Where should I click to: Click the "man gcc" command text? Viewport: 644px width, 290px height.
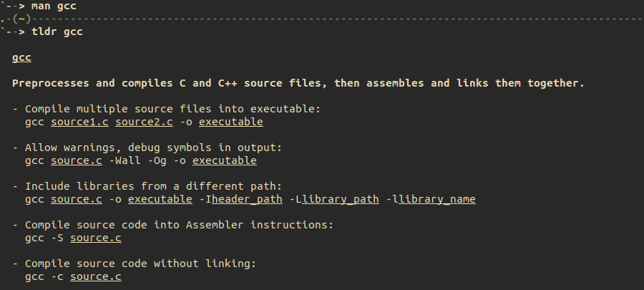(x=54, y=6)
